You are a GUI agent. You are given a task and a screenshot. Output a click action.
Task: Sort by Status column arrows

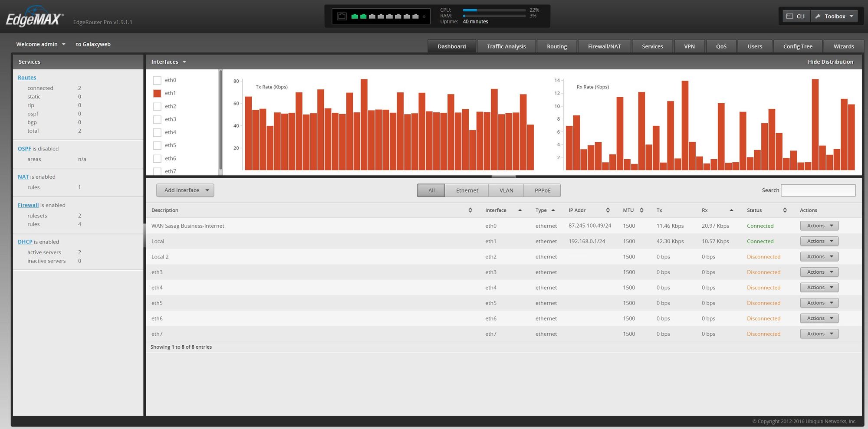pyautogui.click(x=785, y=210)
